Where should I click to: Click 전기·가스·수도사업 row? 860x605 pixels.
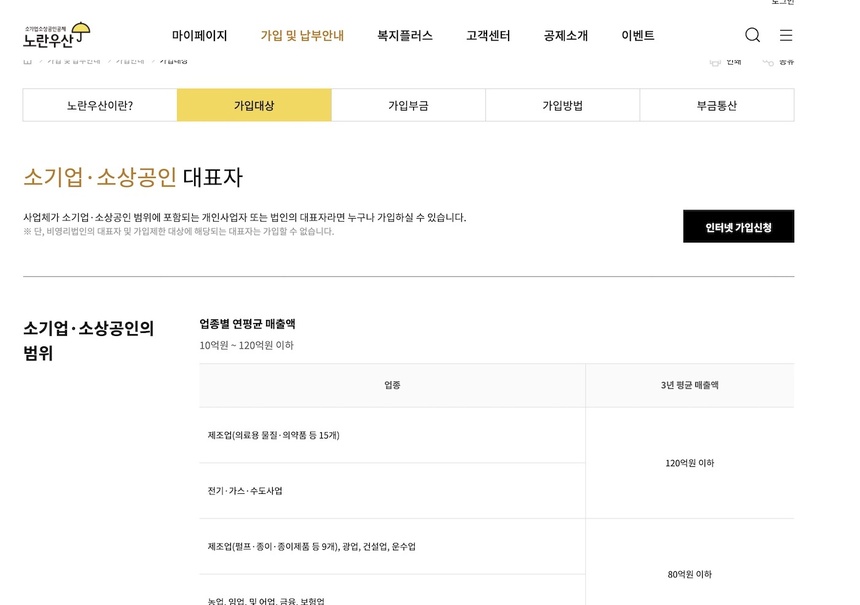pos(392,490)
